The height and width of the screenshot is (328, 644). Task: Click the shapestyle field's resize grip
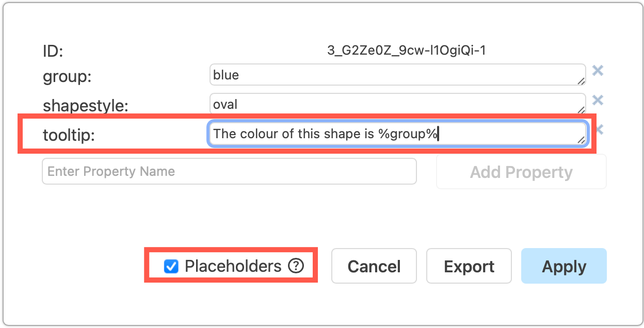(582, 110)
